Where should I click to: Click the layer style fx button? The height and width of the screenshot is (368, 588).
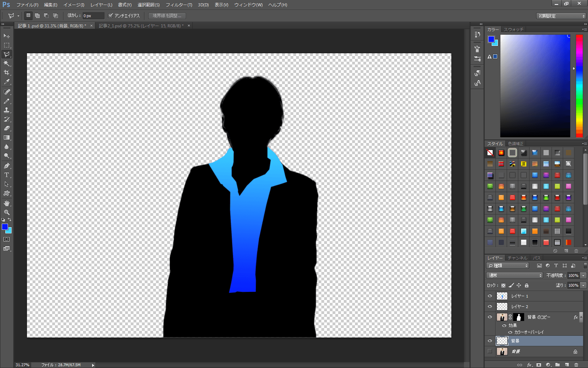point(529,365)
